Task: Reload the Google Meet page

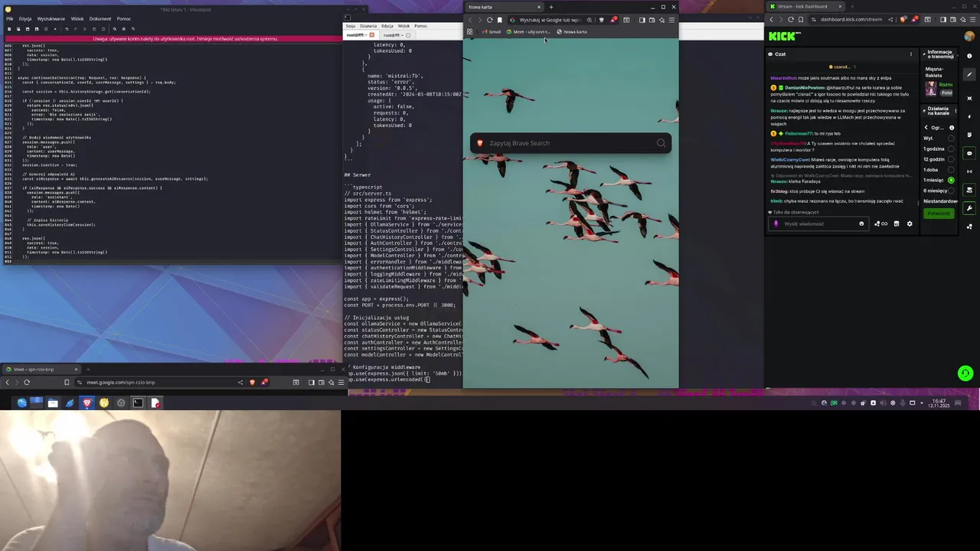Action: click(27, 382)
